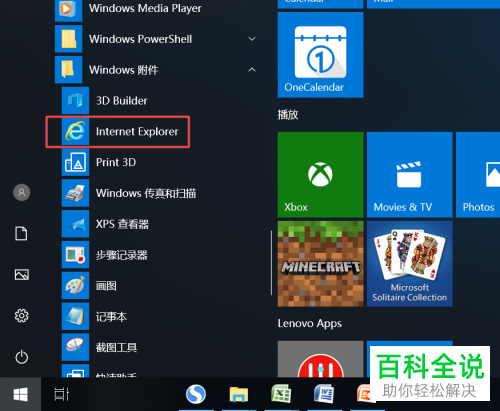Click the 播放 group heading
500x411 pixels.
[x=288, y=115]
